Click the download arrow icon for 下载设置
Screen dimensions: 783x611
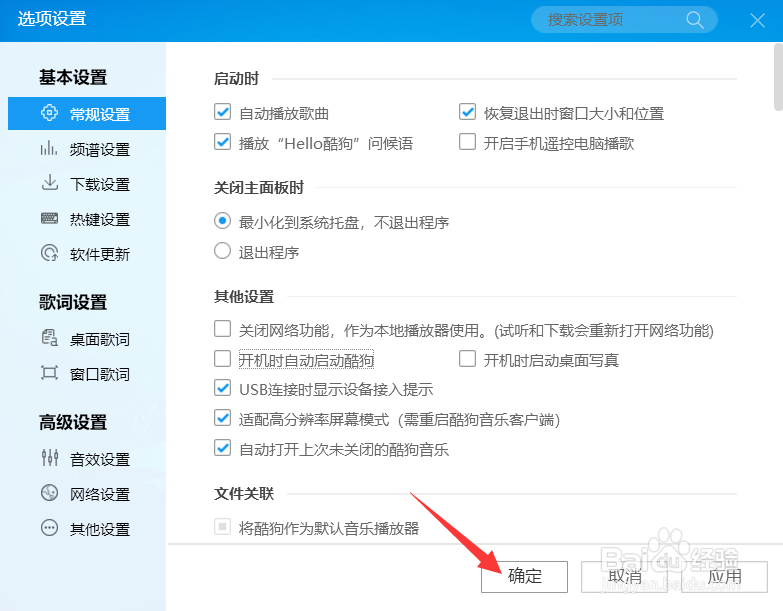click(49, 183)
